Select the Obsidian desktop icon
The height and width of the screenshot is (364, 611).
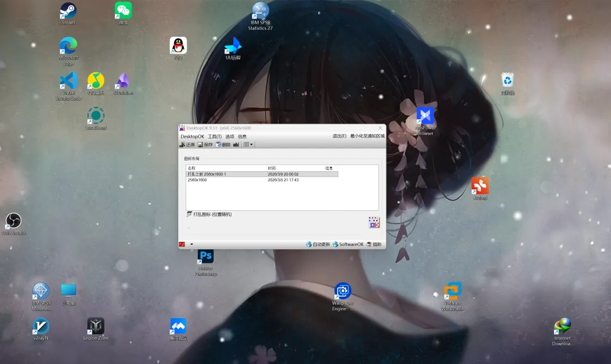coord(123,84)
